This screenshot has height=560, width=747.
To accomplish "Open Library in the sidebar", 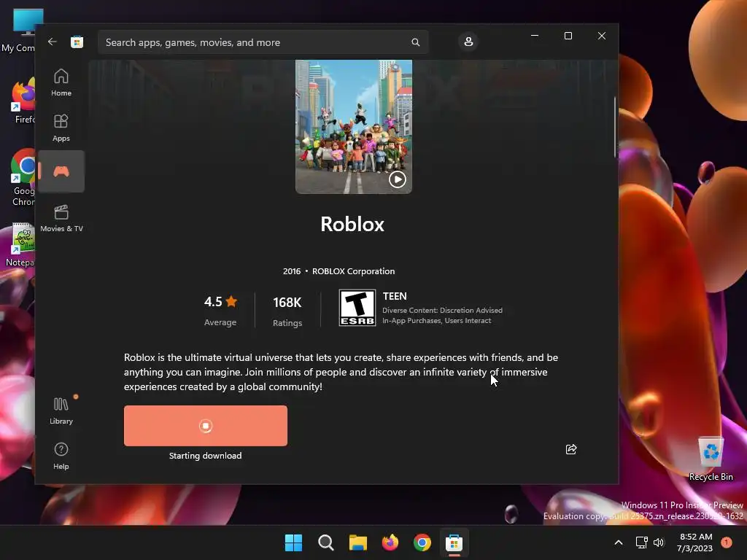I will pyautogui.click(x=61, y=411).
